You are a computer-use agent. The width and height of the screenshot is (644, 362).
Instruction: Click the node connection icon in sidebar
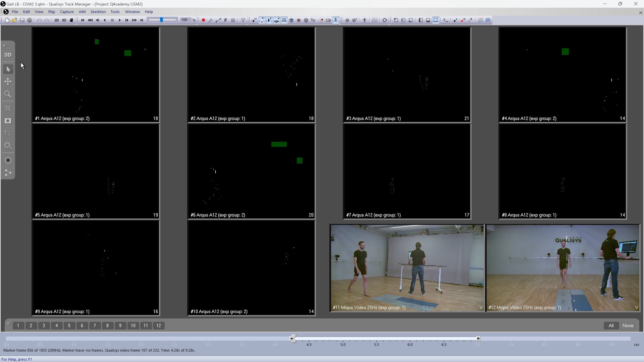8,173
